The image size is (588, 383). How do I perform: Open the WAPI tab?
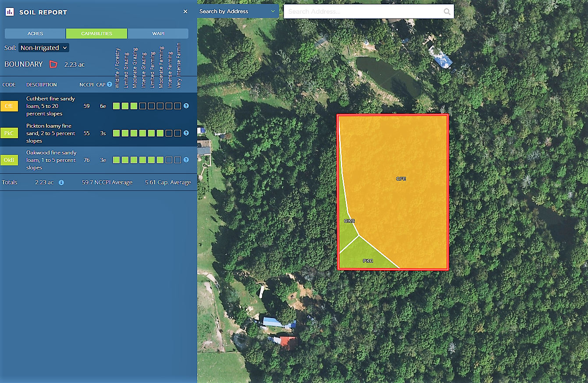coord(158,34)
